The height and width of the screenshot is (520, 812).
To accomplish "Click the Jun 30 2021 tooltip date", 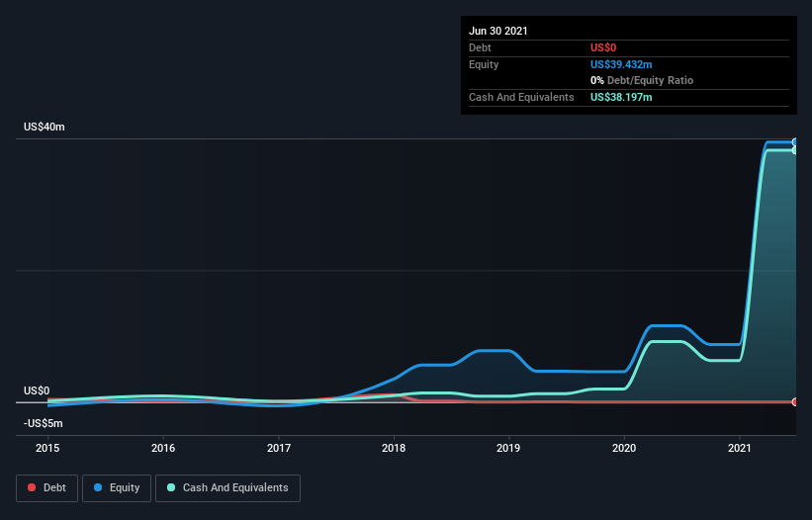I will (498, 31).
